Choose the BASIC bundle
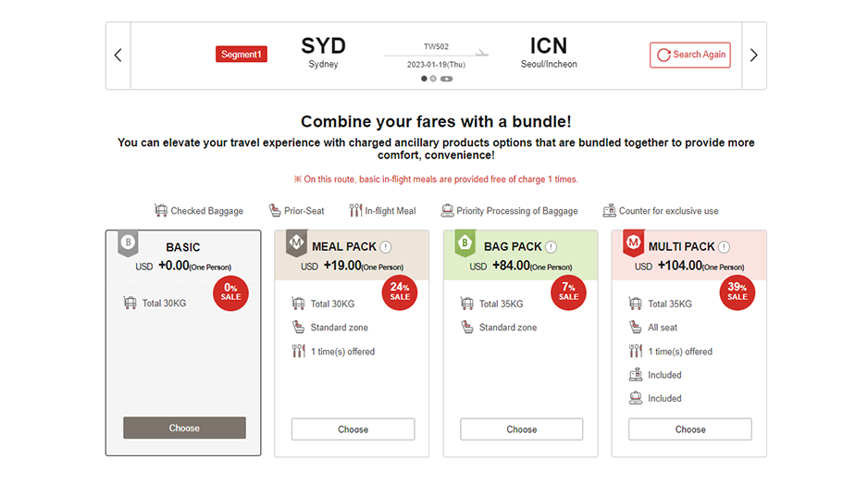Viewport: 868px width, 497px height. [184, 428]
